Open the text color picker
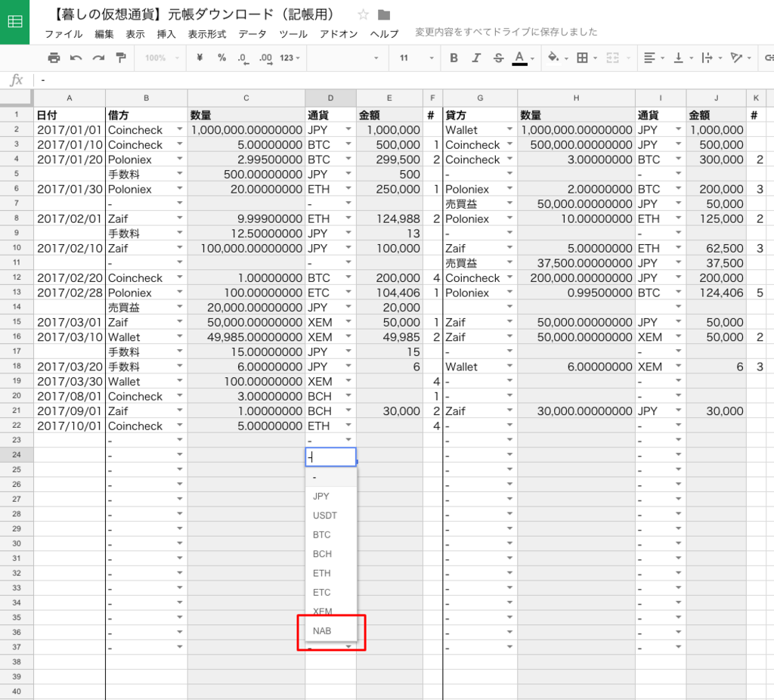 pyautogui.click(x=519, y=57)
